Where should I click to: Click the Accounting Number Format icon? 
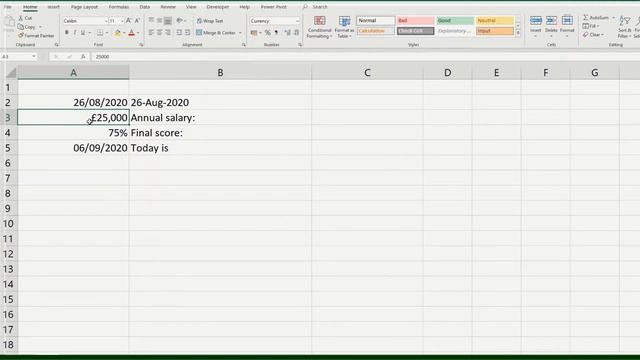(x=254, y=33)
